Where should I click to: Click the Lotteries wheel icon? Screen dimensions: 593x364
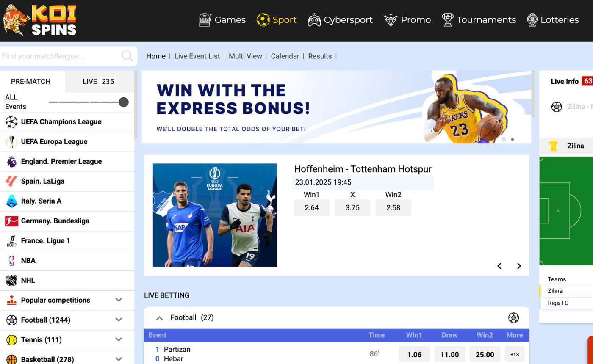532,20
